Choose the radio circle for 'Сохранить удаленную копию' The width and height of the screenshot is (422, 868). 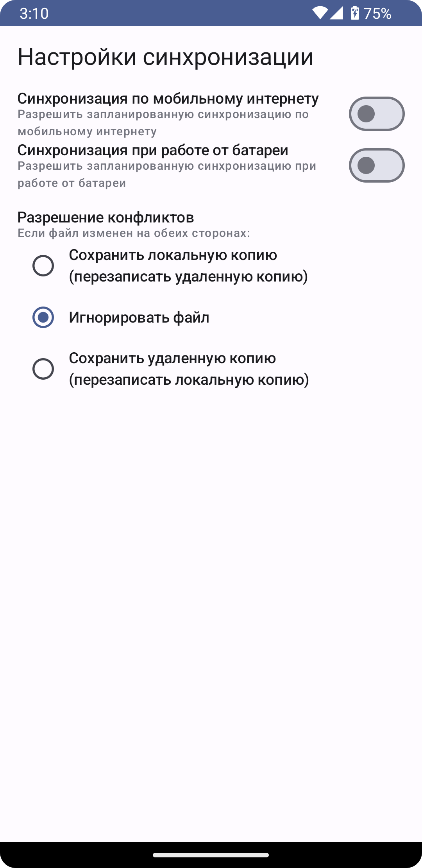point(43,369)
